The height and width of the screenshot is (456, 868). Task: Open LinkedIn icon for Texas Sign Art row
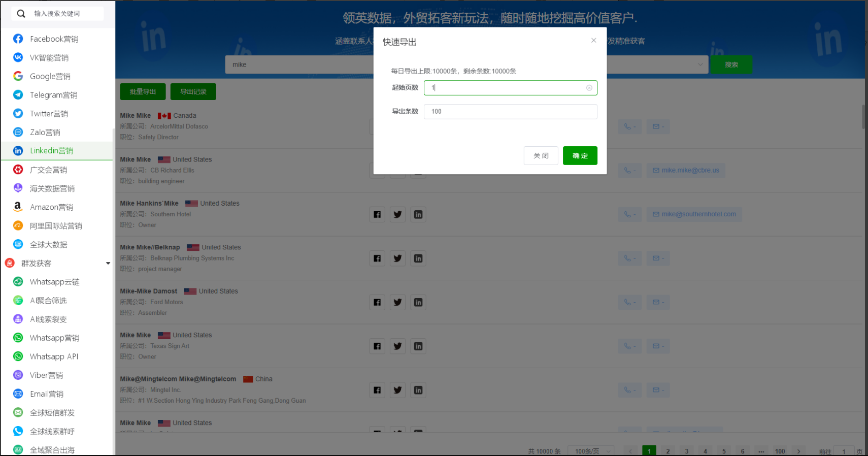coord(418,346)
